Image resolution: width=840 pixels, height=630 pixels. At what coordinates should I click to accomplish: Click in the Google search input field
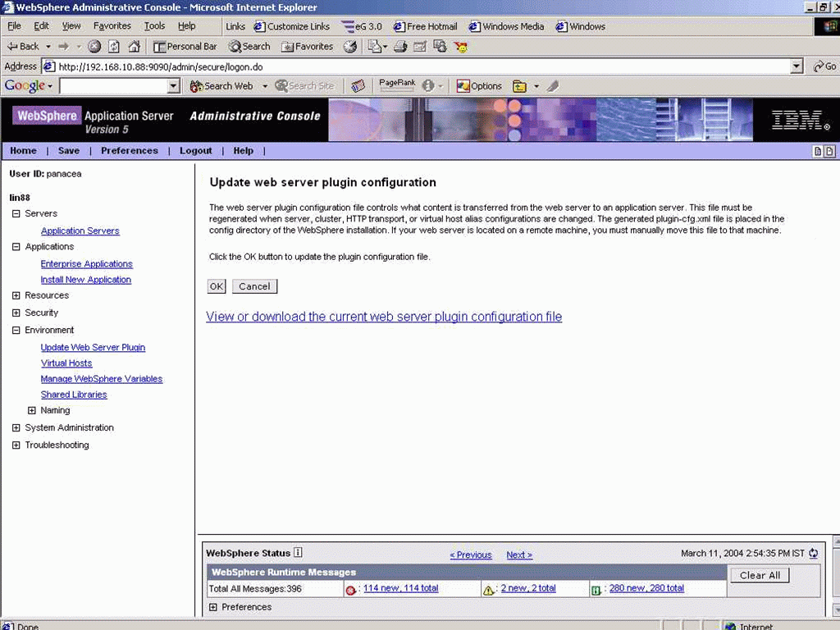coord(114,85)
